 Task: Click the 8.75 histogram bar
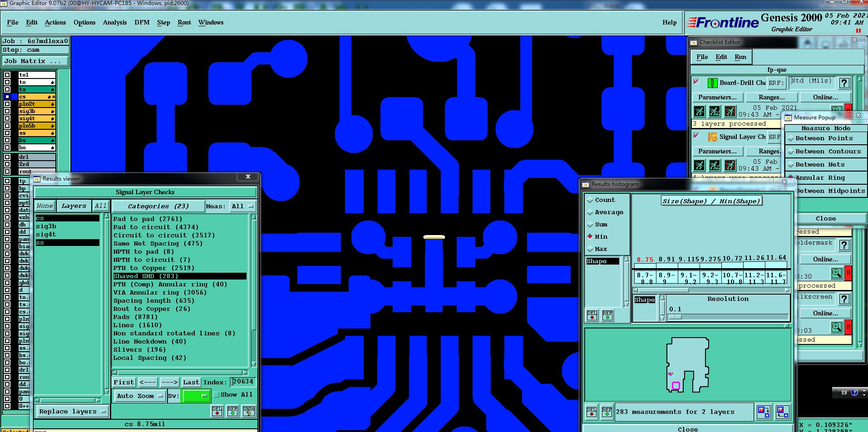tap(645, 265)
